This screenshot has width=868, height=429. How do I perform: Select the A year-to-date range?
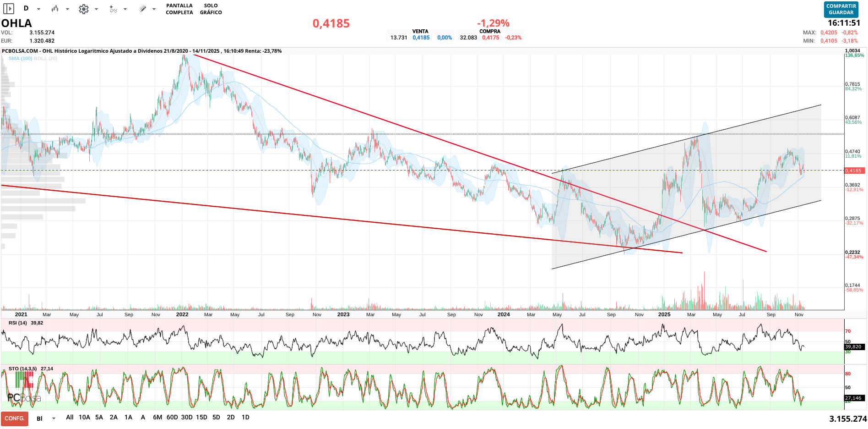[143, 417]
